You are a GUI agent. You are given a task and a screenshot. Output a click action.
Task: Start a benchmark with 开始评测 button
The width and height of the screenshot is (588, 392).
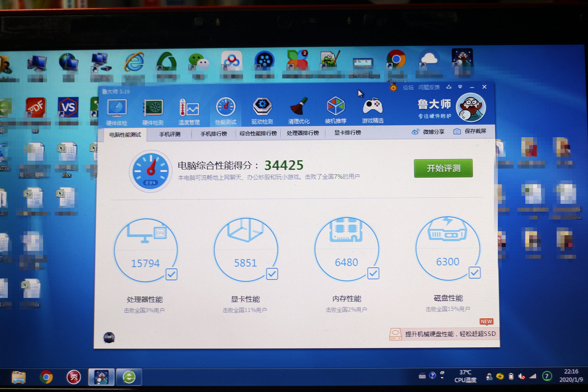(x=443, y=168)
